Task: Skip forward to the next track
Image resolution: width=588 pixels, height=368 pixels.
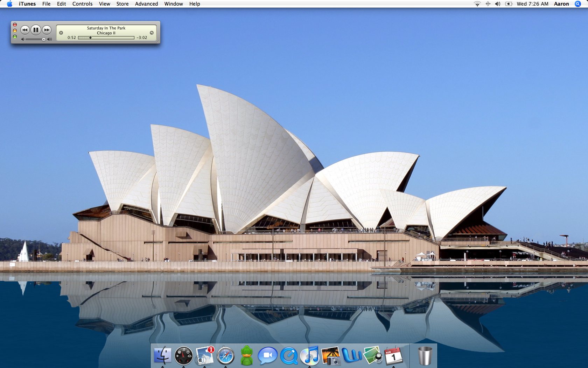Action: 47,30
